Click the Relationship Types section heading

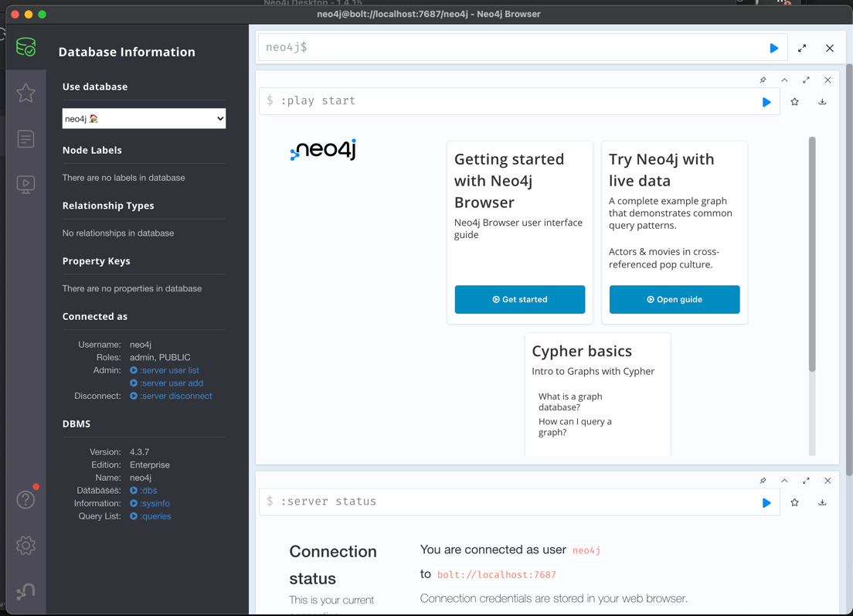[x=107, y=206]
